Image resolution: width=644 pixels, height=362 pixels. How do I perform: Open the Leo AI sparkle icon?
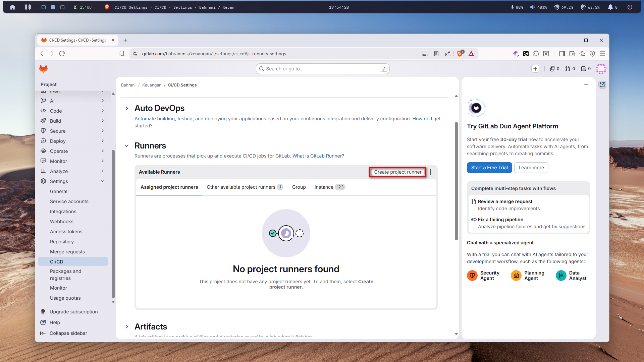tap(582, 54)
